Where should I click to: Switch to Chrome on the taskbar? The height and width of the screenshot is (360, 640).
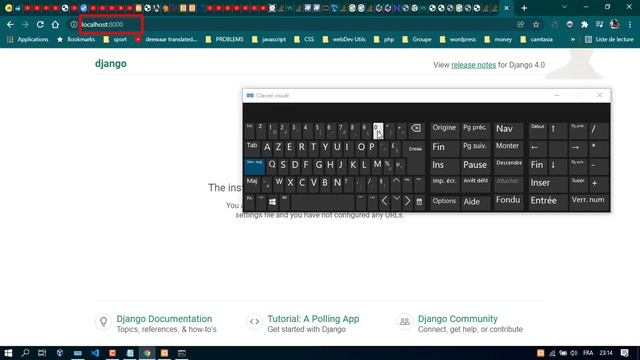[147, 353]
